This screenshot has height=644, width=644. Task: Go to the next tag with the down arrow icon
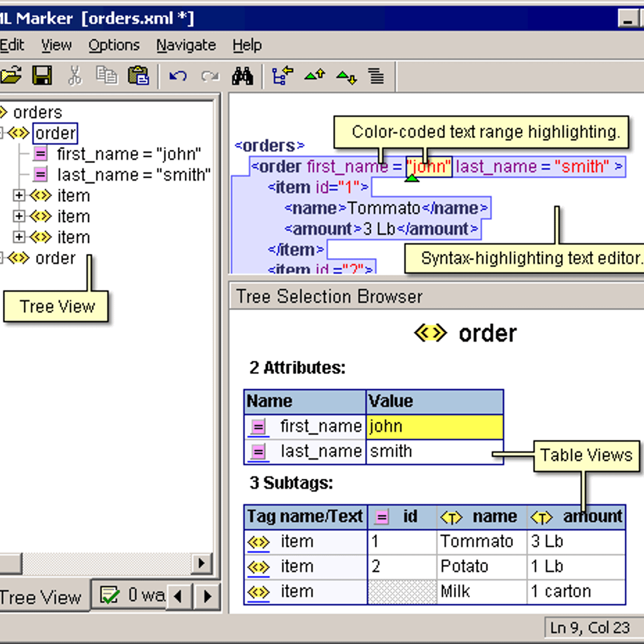tap(347, 77)
